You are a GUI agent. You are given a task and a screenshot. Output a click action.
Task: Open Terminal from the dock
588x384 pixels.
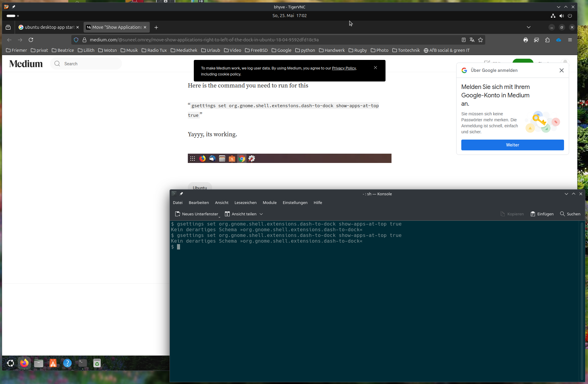pyautogui.click(x=82, y=363)
